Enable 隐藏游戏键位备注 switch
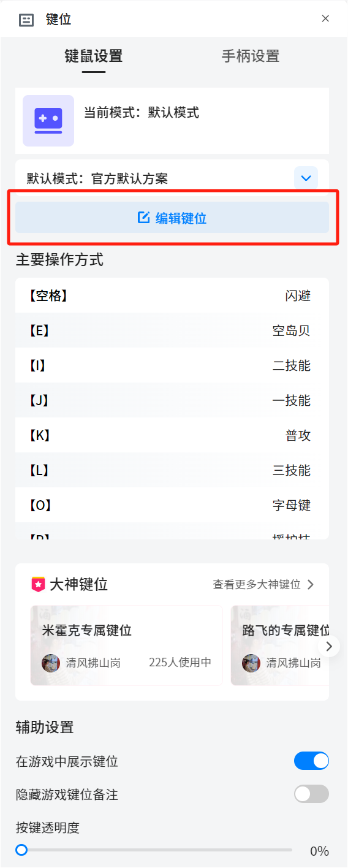Screen dimensions: 348x868 tap(311, 794)
